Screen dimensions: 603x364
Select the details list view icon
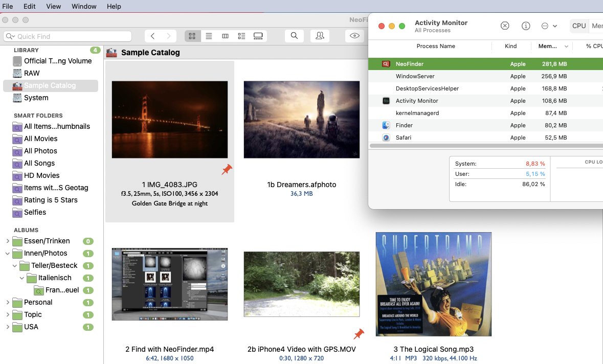(241, 36)
